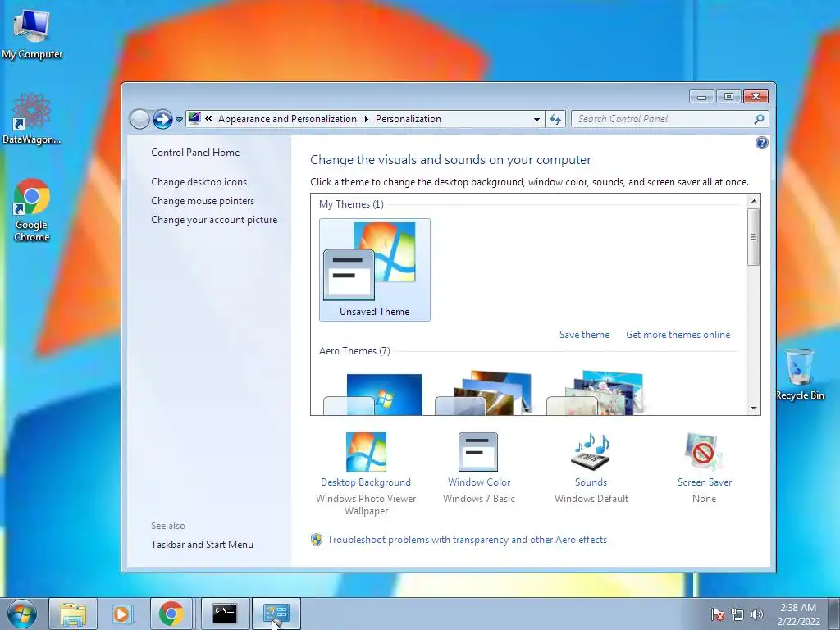Image resolution: width=840 pixels, height=630 pixels.
Task: Switch to Command Prompt in taskbar
Action: coord(225,614)
